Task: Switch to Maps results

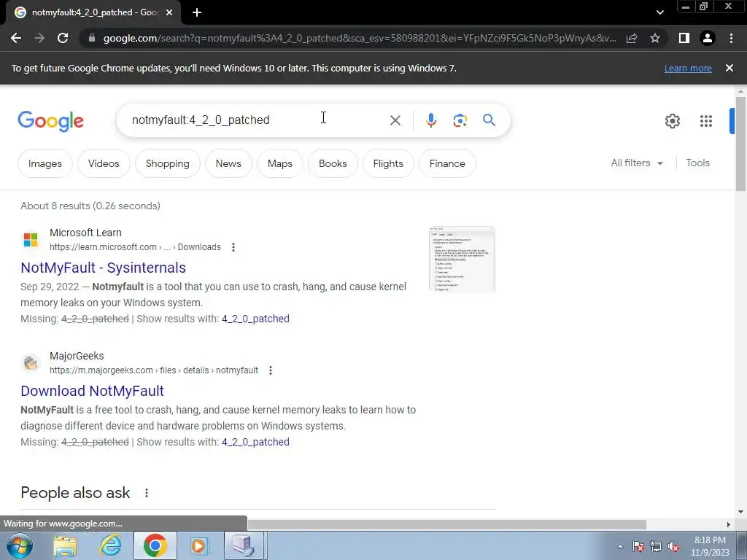Action: 279,163
